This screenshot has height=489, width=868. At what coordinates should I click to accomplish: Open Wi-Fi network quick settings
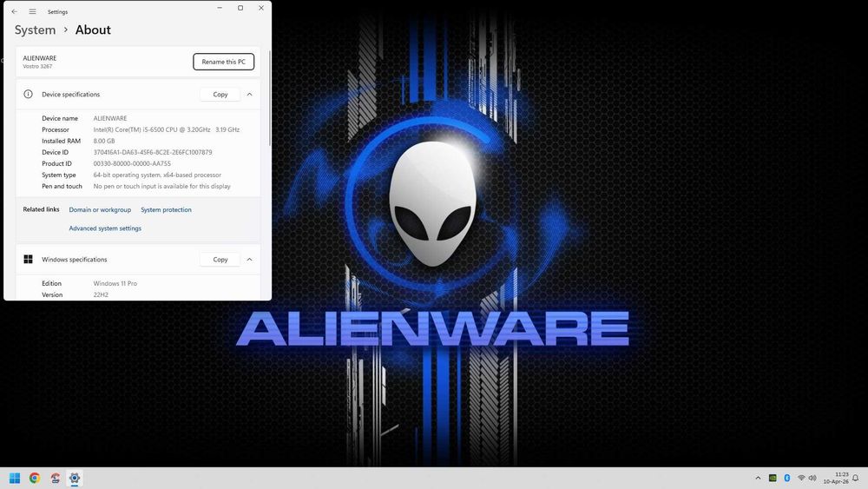pyautogui.click(x=801, y=478)
